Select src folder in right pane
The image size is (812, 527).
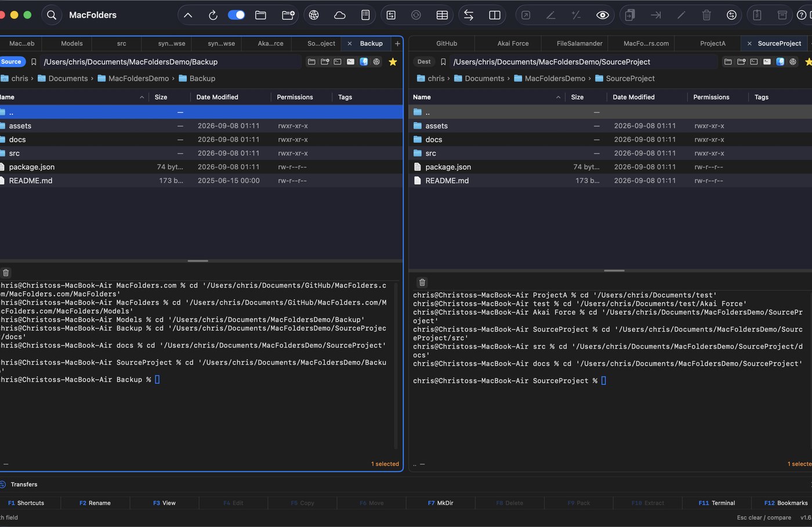(x=611, y=154)
